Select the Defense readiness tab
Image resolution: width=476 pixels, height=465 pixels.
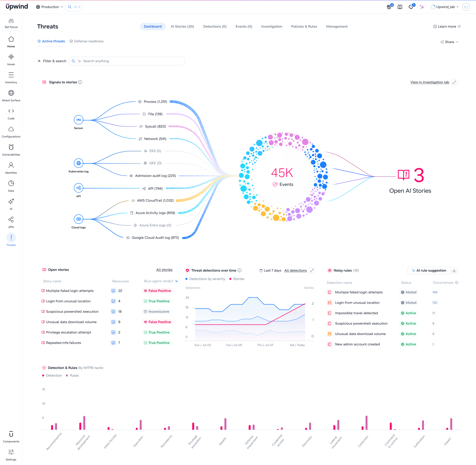[86, 41]
